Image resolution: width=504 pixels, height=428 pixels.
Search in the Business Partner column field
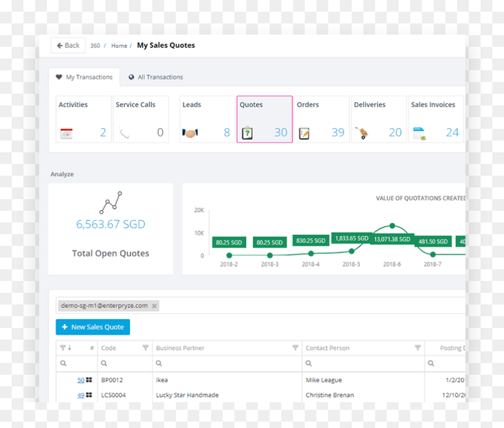(x=227, y=364)
